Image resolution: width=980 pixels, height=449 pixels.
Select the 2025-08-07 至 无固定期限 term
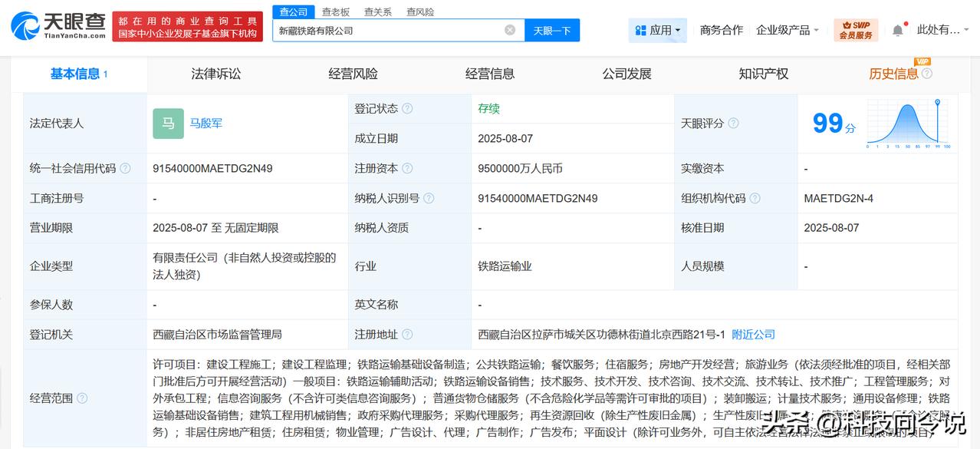coord(215,228)
